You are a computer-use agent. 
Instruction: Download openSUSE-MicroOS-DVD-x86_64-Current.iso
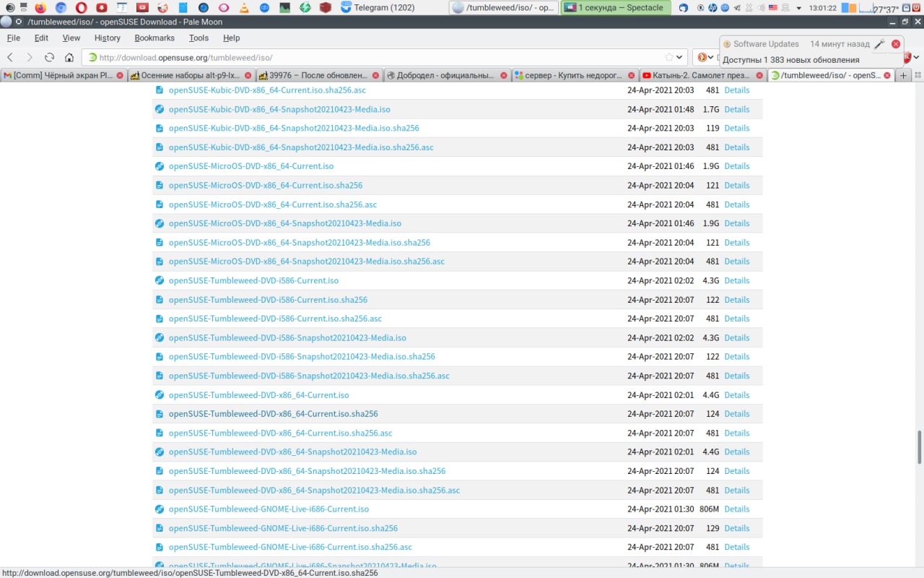coord(251,166)
